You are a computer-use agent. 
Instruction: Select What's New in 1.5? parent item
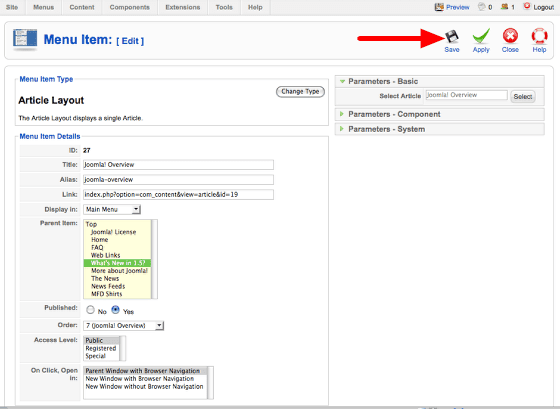pyautogui.click(x=117, y=263)
